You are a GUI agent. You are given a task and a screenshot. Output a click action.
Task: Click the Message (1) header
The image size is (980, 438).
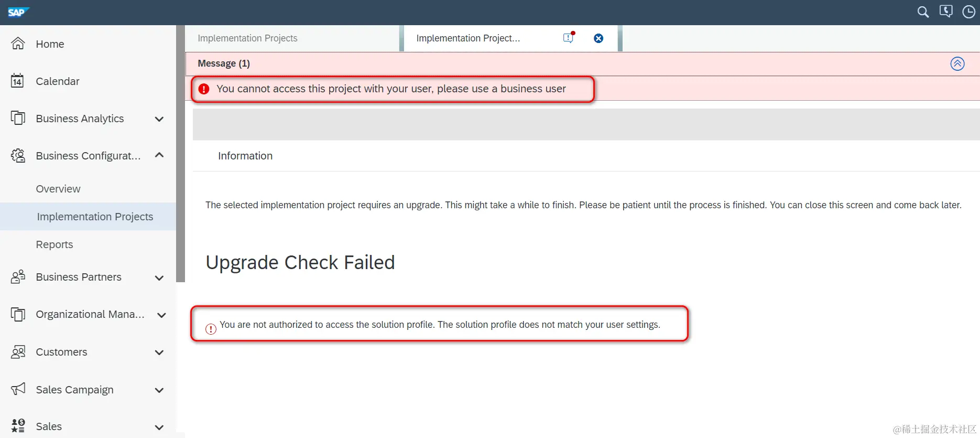coord(224,63)
